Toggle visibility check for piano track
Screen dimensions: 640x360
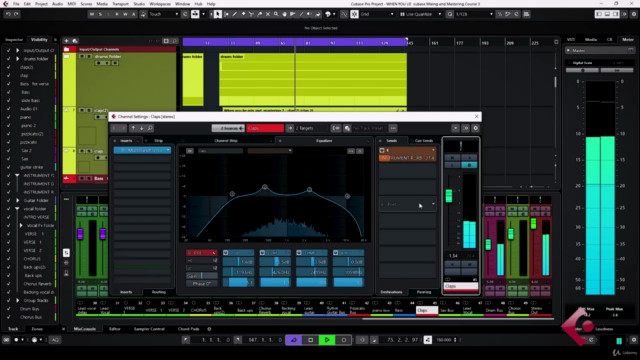pyautogui.click(x=9, y=117)
